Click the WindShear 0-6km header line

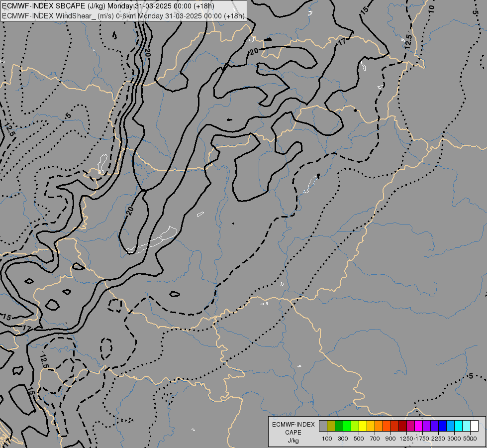click(123, 16)
